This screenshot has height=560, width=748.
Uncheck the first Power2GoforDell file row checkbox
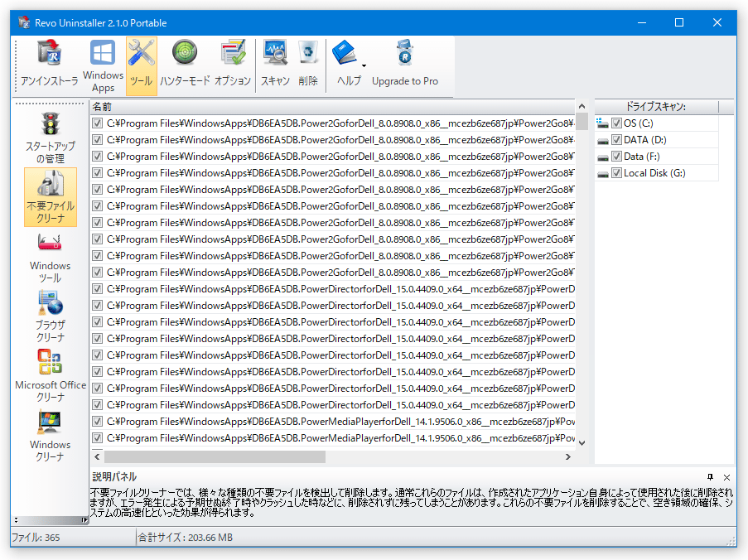click(x=97, y=123)
